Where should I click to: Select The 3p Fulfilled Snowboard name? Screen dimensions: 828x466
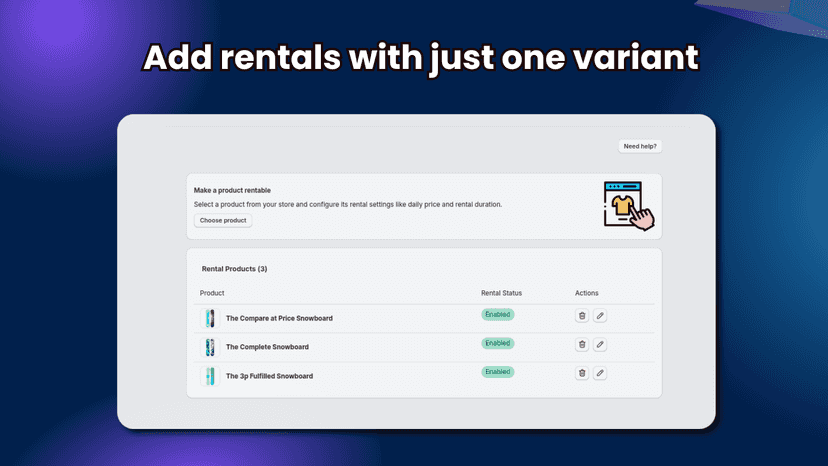click(269, 376)
